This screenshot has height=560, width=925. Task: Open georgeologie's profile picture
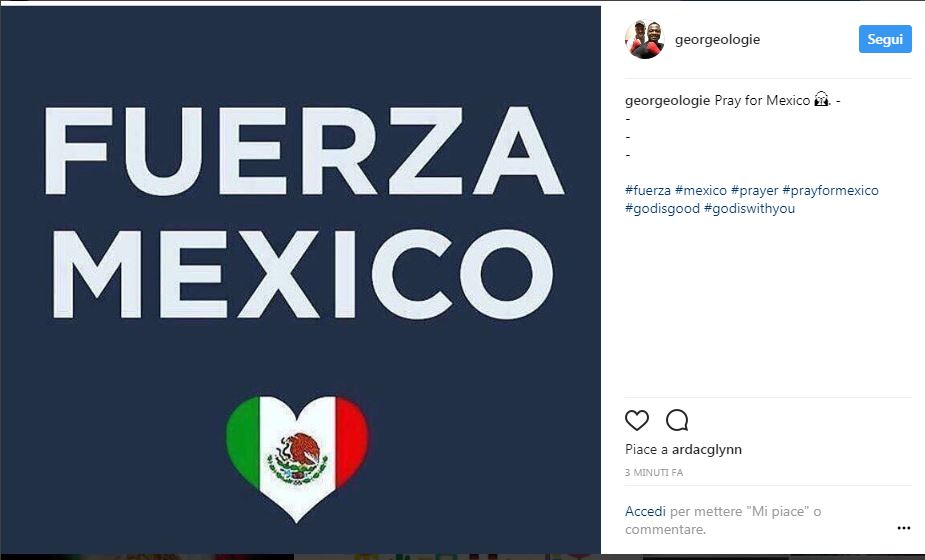(x=644, y=40)
